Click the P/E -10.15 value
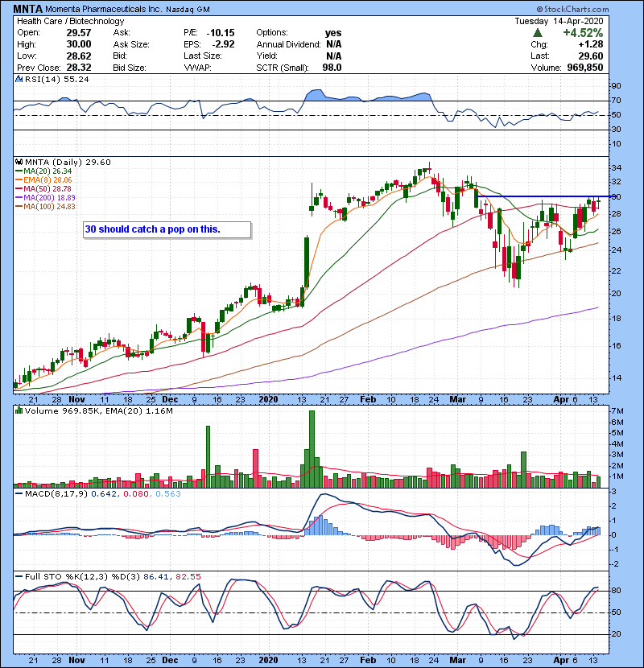 coord(221,33)
